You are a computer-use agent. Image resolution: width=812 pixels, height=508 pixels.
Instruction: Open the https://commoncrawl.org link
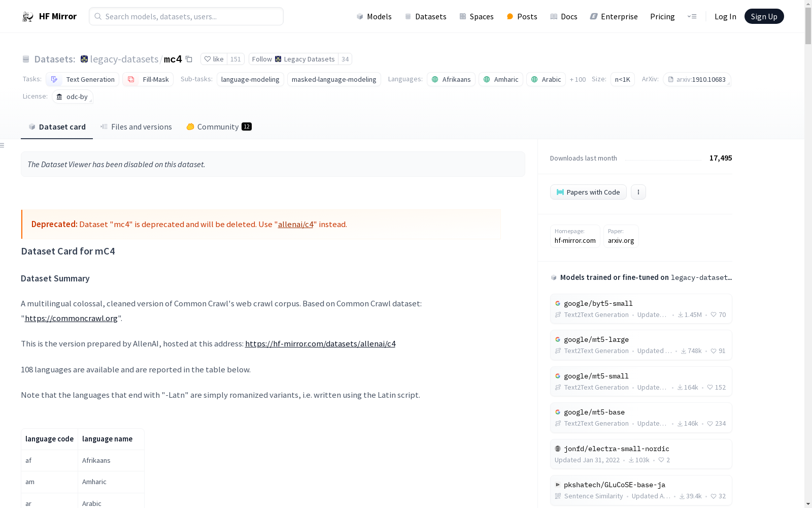(x=71, y=318)
